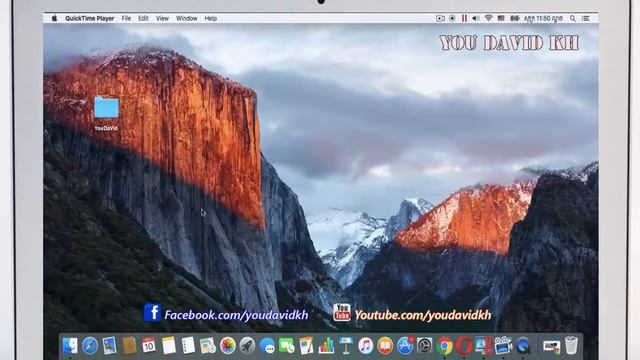Launch iTunes music note icon
This screenshot has width=640, height=360.
pos(365,346)
